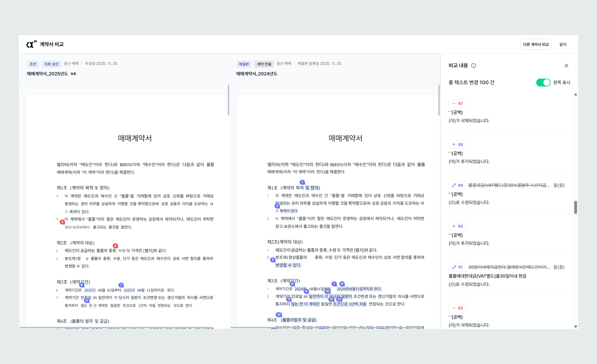Click the logo icon next to 계약서 비교
597x364 pixels.
tap(32, 44)
